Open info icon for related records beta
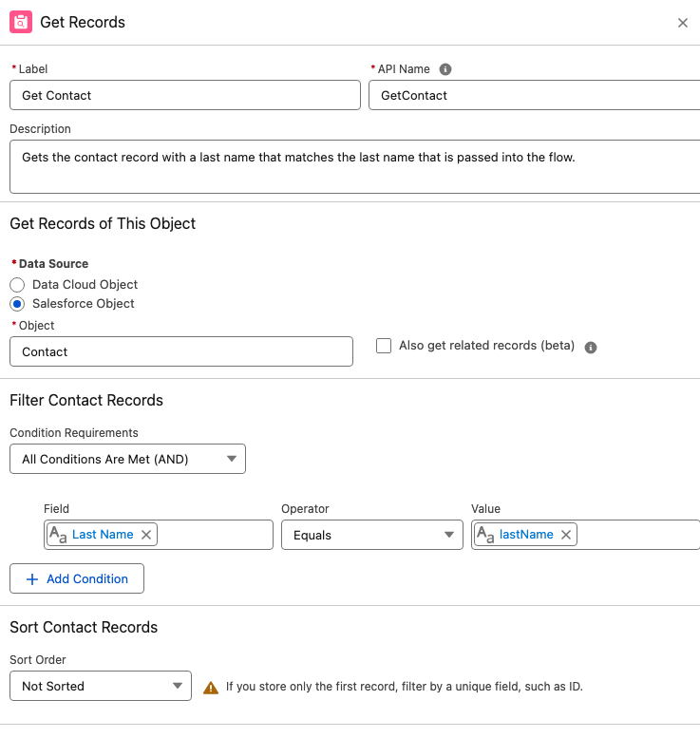 pyautogui.click(x=591, y=348)
